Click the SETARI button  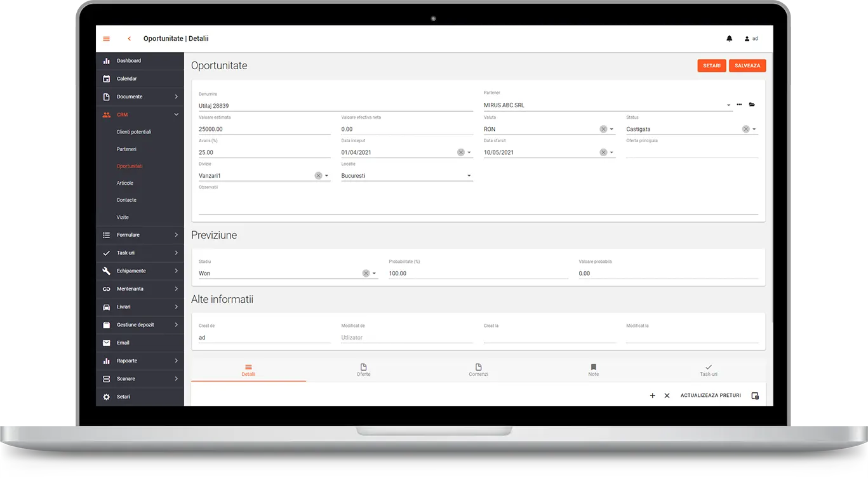tap(712, 65)
